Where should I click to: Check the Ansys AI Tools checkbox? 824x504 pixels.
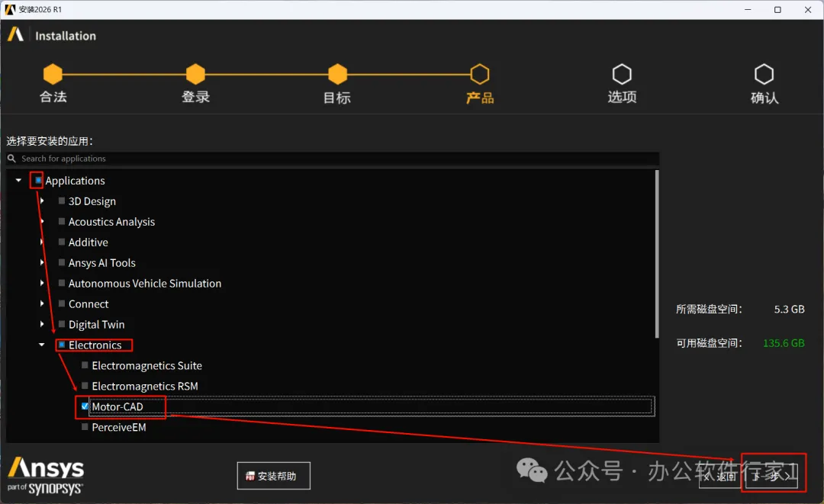(62, 262)
